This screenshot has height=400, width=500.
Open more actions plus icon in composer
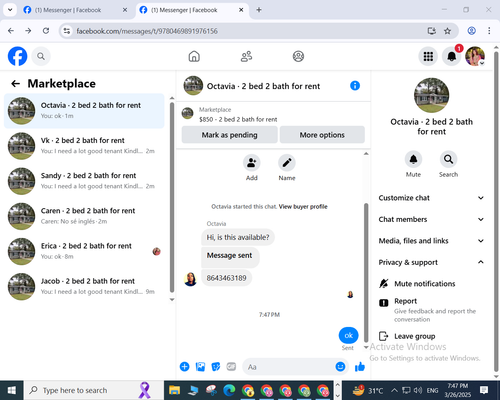pos(184,367)
